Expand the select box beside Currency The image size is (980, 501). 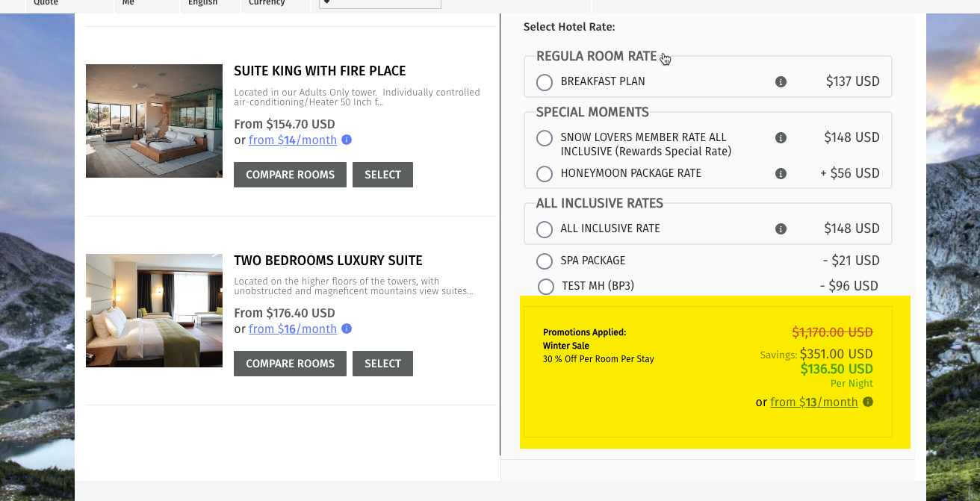pos(379,4)
